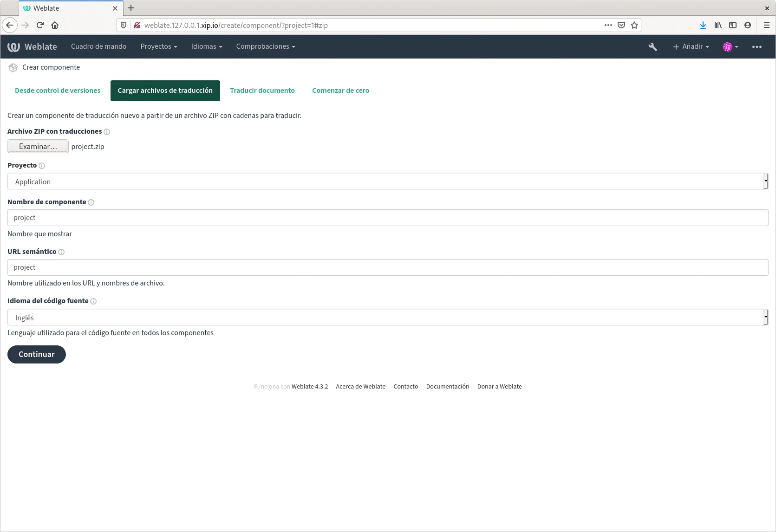Click info icon beside Nombre de componente

point(91,202)
